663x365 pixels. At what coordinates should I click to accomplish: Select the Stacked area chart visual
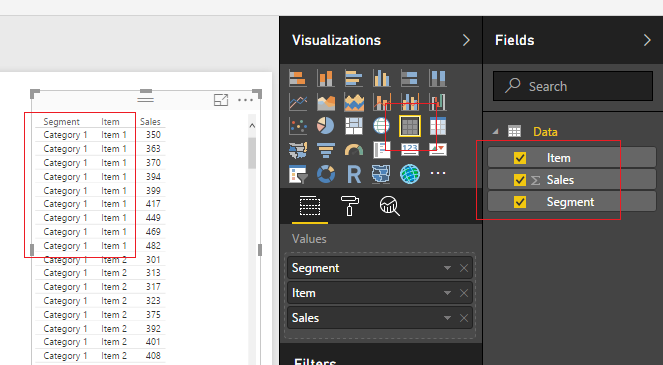pyautogui.click(x=353, y=102)
